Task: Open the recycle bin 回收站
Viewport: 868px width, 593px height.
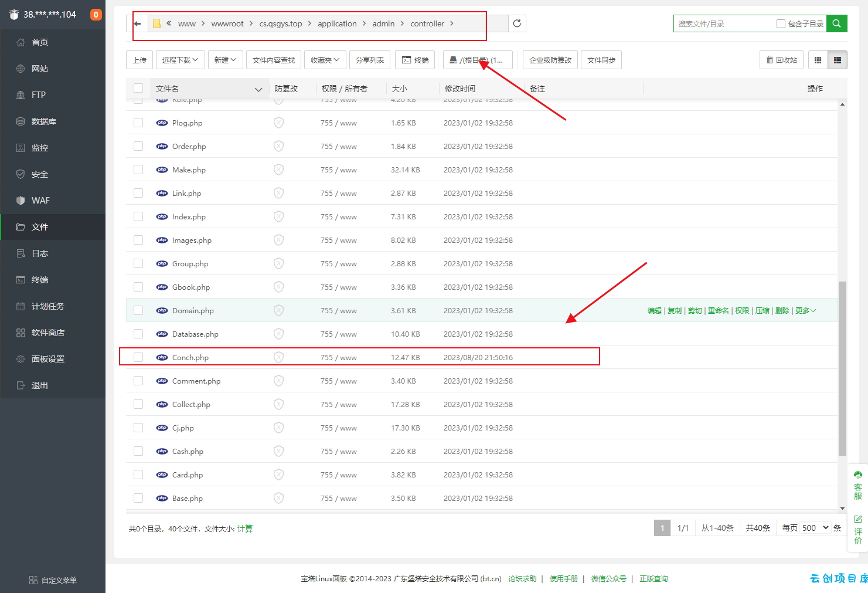Action: coord(782,60)
